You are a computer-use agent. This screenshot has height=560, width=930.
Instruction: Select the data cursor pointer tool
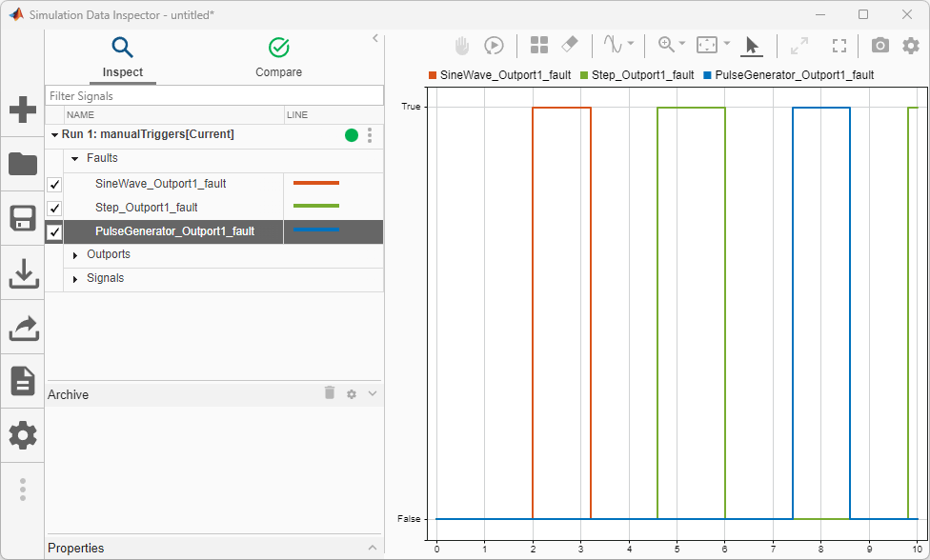pyautogui.click(x=751, y=45)
